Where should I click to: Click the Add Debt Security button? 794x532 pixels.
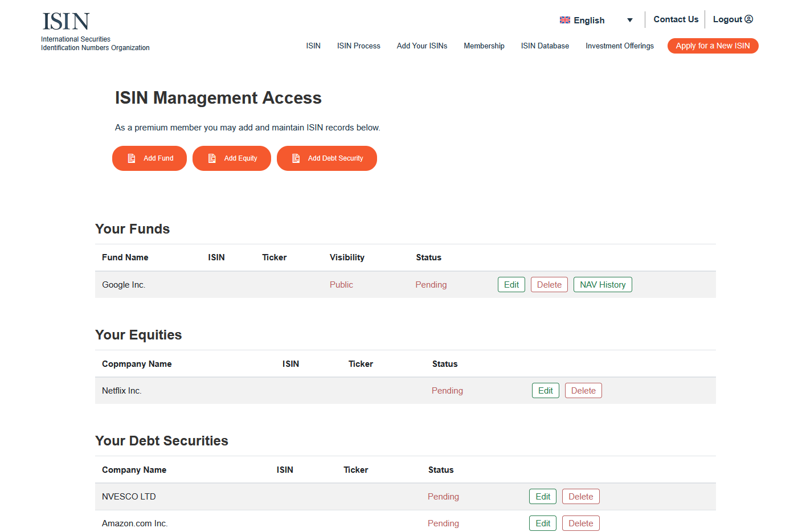click(x=327, y=158)
